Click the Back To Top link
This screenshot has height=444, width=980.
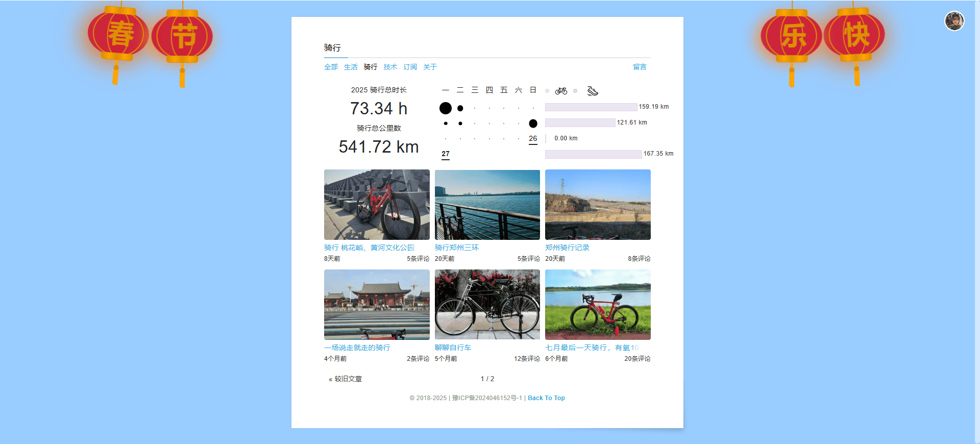click(x=546, y=398)
